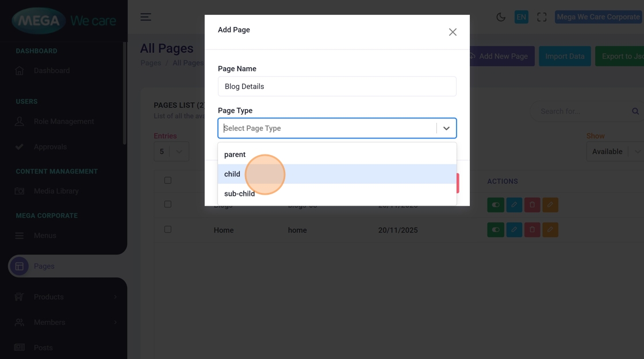Click the Page Name input field
The width and height of the screenshot is (644, 359).
pyautogui.click(x=337, y=86)
